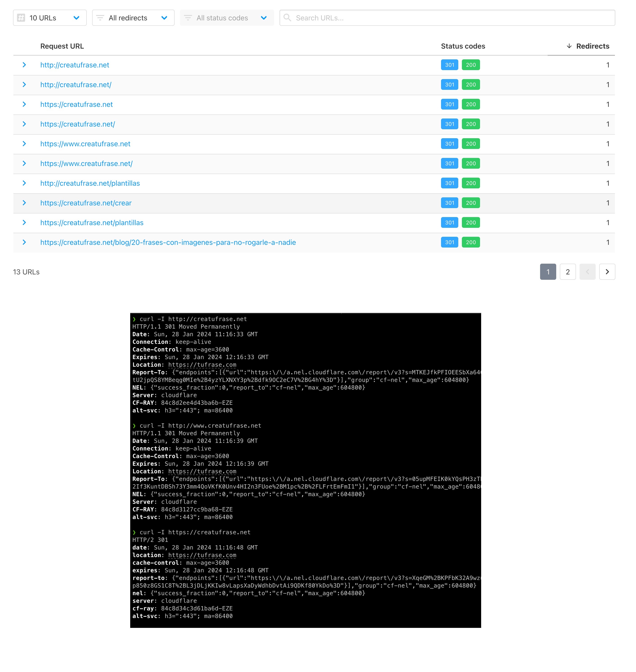Click the Search URLs input field

(x=447, y=18)
